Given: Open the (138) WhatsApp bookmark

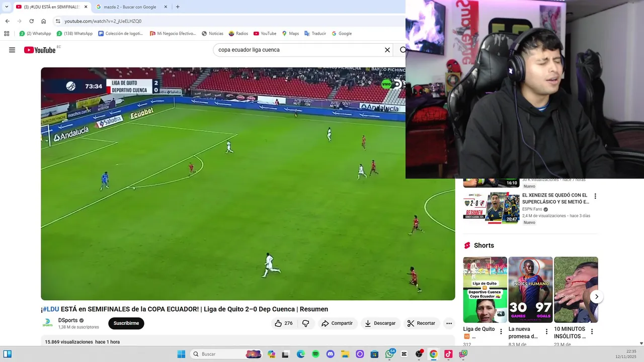Looking at the screenshot, I should pyautogui.click(x=74, y=34).
